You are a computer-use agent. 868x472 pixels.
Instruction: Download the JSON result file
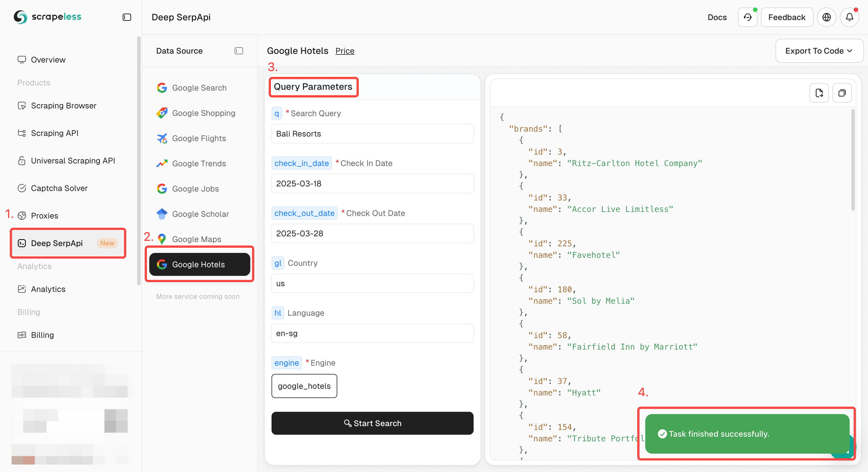(x=819, y=93)
